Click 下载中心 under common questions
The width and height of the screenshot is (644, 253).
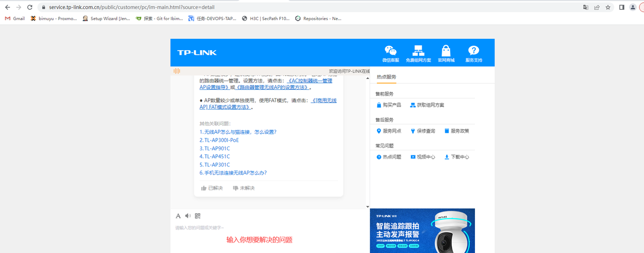457,157
